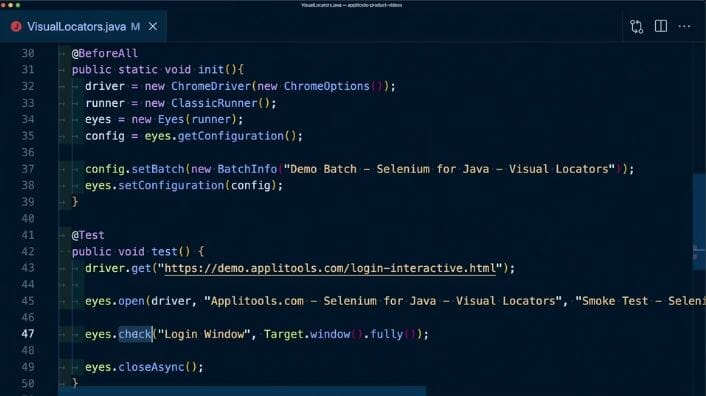Click the red Java file icon in tab
Viewport: 706px width, 396px height.
[16, 27]
